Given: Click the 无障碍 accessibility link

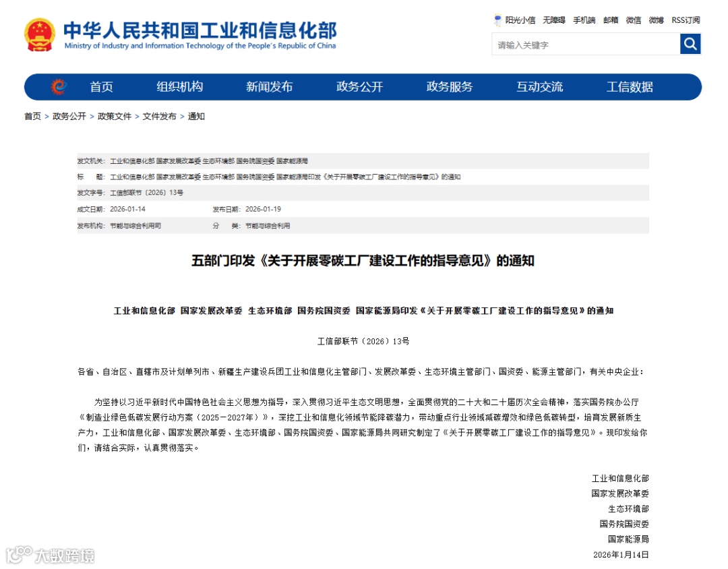Looking at the screenshot, I should click(x=554, y=20).
